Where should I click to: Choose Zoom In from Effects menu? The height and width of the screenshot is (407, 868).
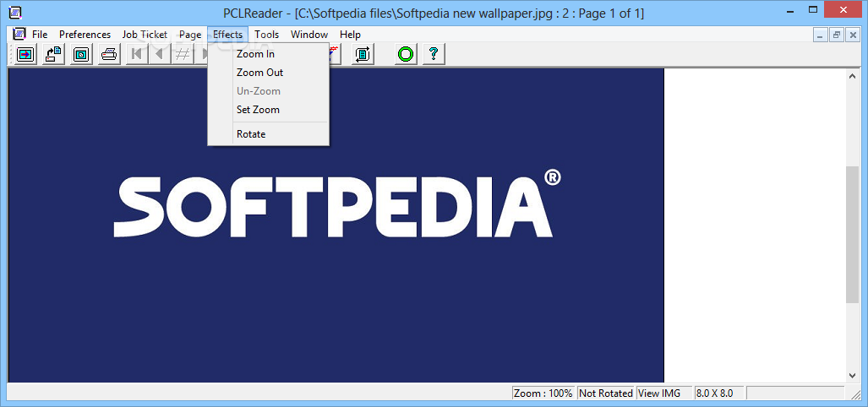click(269, 54)
